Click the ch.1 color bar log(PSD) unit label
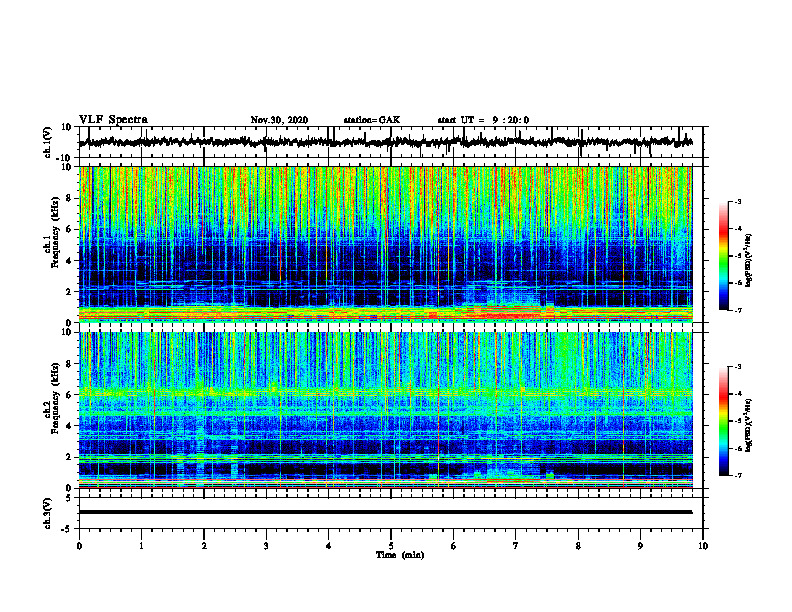792x612 pixels. coord(749,260)
